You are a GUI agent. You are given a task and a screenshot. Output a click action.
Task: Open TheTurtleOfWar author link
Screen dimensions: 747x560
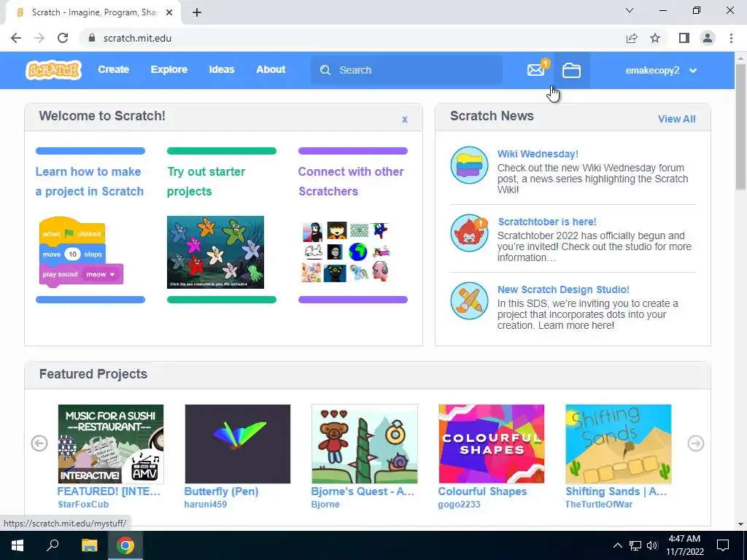coord(599,505)
